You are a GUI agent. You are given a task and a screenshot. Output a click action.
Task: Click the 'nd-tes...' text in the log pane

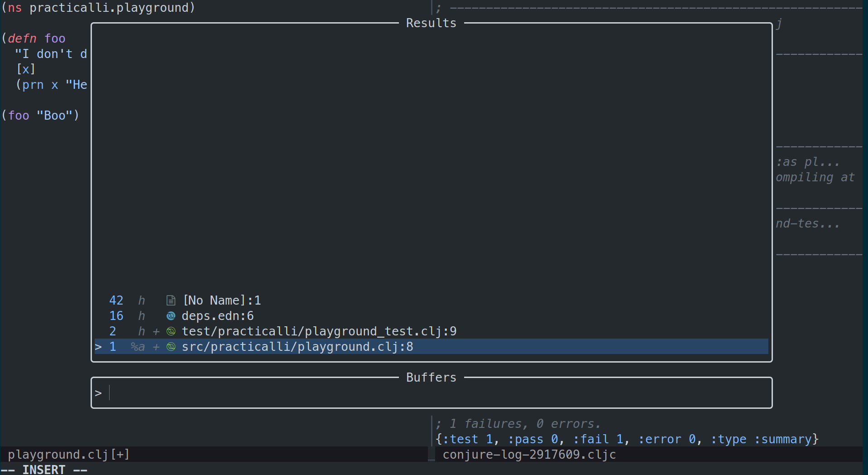[808, 223]
